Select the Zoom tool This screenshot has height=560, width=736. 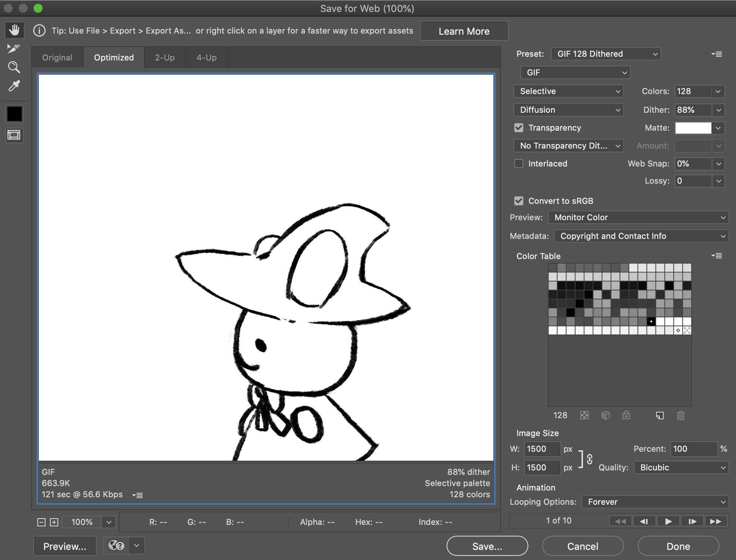14,67
